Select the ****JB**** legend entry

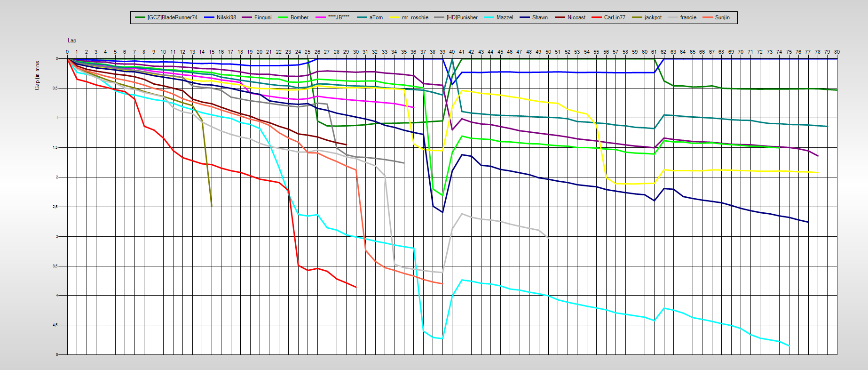339,17
